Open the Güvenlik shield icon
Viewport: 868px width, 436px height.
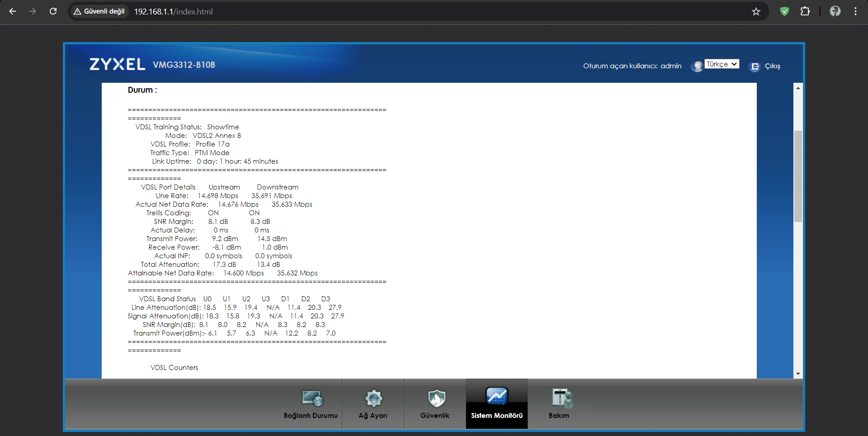pos(436,398)
